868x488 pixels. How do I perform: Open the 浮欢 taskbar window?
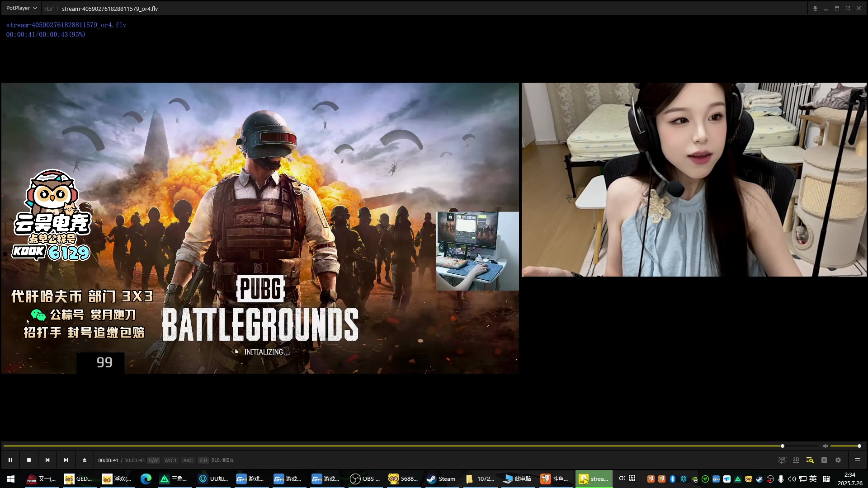click(117, 479)
